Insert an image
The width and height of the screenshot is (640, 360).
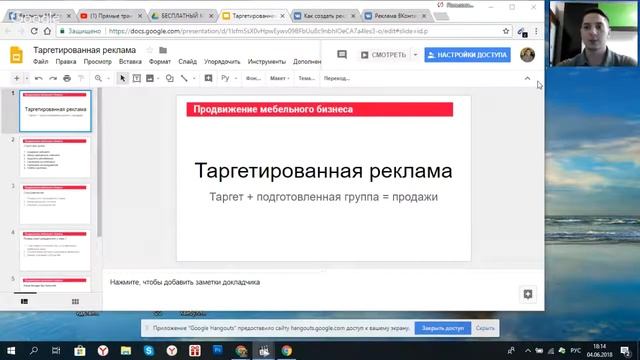150,78
